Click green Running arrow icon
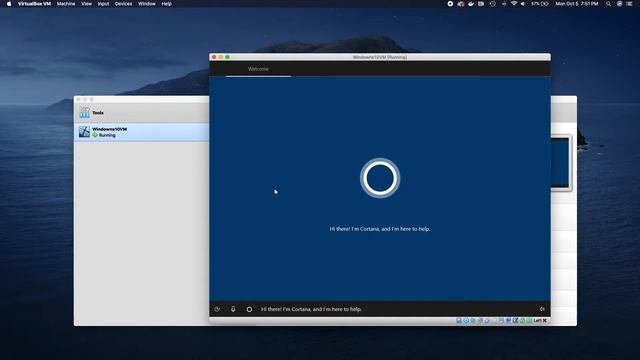The height and width of the screenshot is (360, 640). pos(95,135)
